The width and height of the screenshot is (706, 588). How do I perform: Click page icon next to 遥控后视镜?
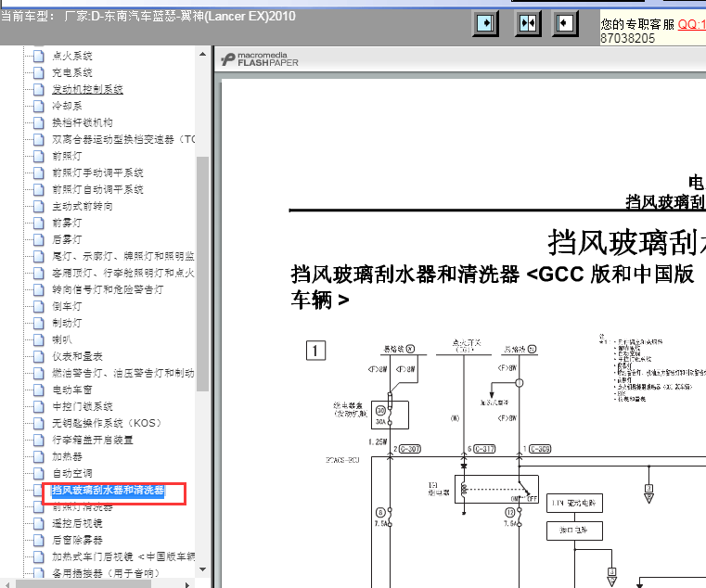(39, 523)
